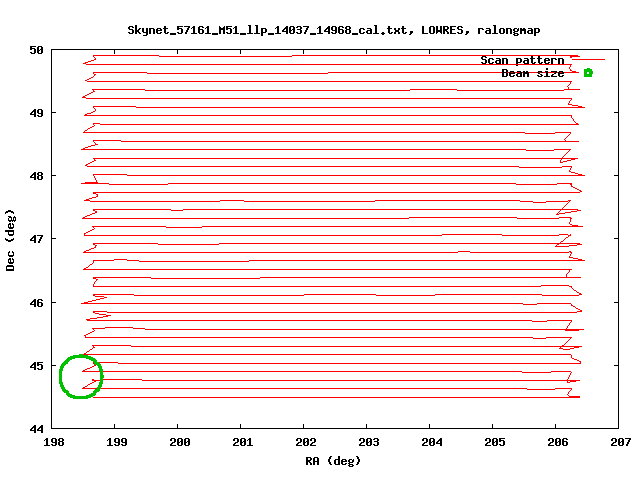Click the x-axis tick label 207
Screen dimensions: 640x480
(x=621, y=442)
